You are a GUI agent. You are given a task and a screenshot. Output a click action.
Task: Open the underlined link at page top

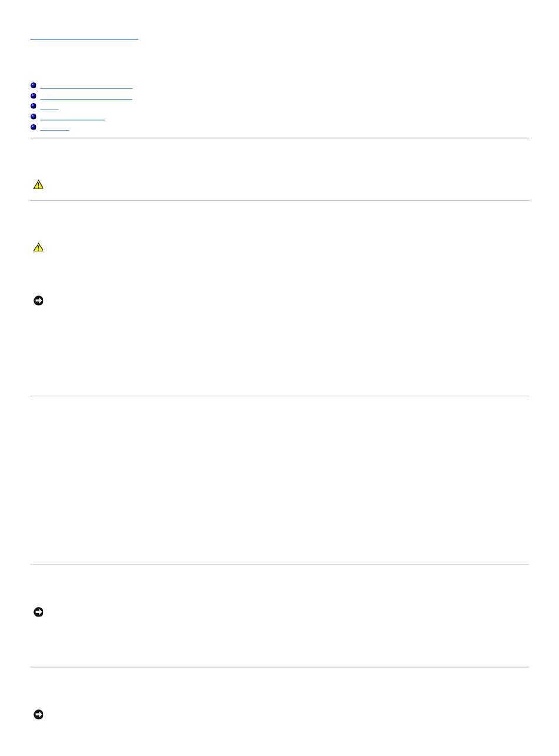84,37
